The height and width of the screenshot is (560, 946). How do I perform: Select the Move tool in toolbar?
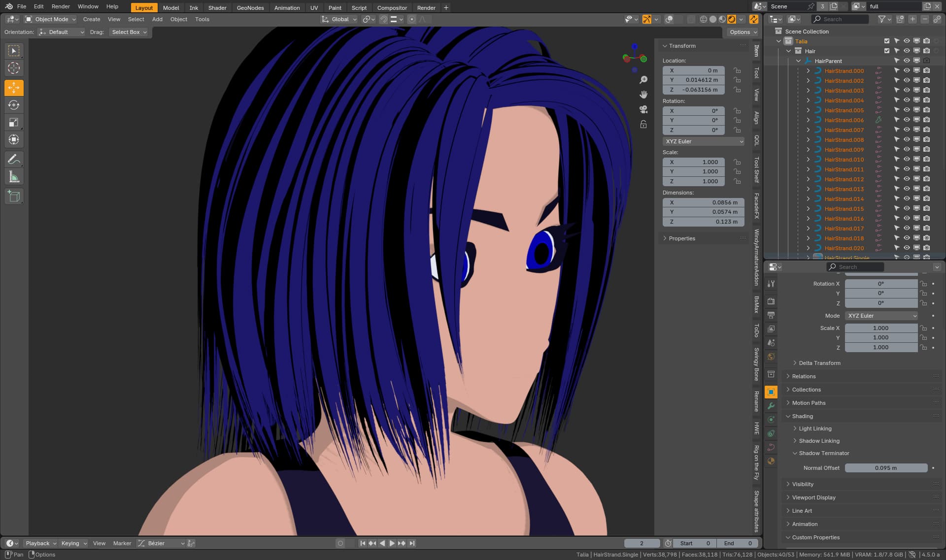(x=14, y=88)
